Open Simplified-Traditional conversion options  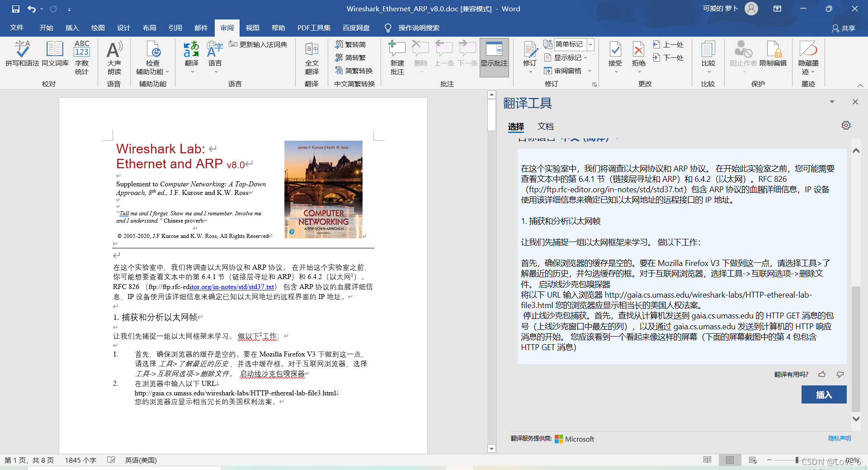pos(354,71)
